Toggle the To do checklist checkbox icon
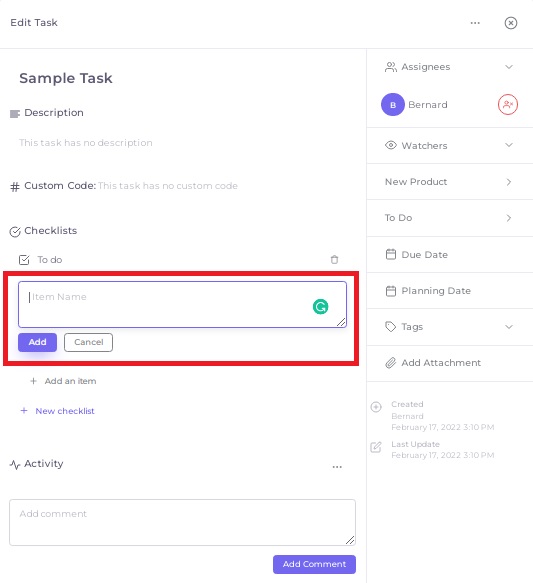The width and height of the screenshot is (533, 583). tap(24, 260)
